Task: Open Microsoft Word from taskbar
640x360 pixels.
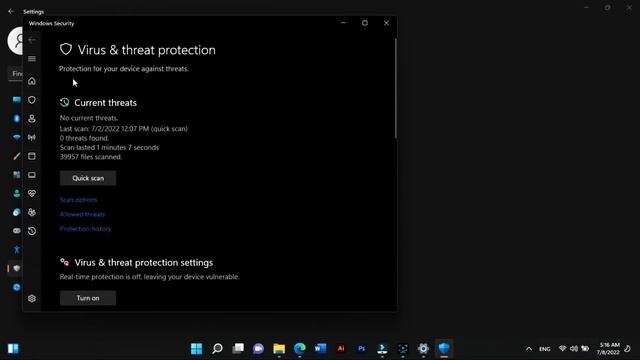Action: 320,349
